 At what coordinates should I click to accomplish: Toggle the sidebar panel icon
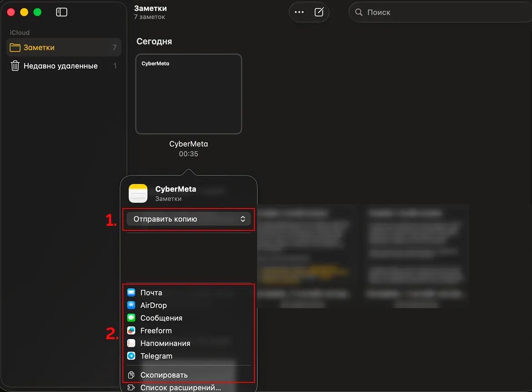click(61, 12)
